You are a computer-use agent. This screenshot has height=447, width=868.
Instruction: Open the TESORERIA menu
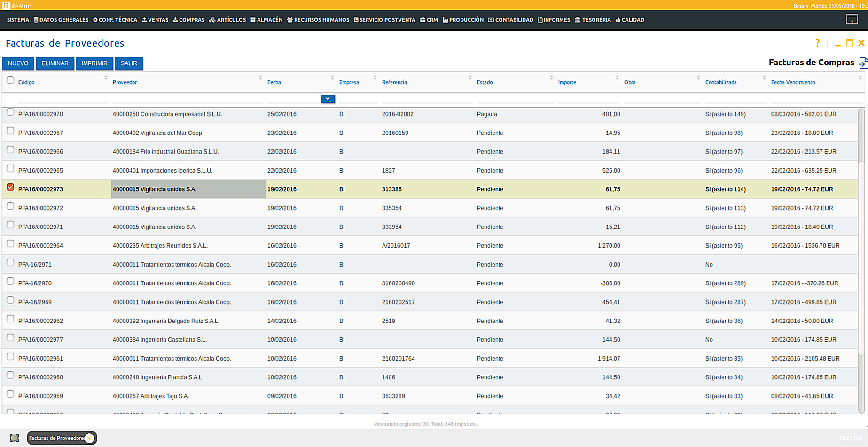click(x=593, y=20)
